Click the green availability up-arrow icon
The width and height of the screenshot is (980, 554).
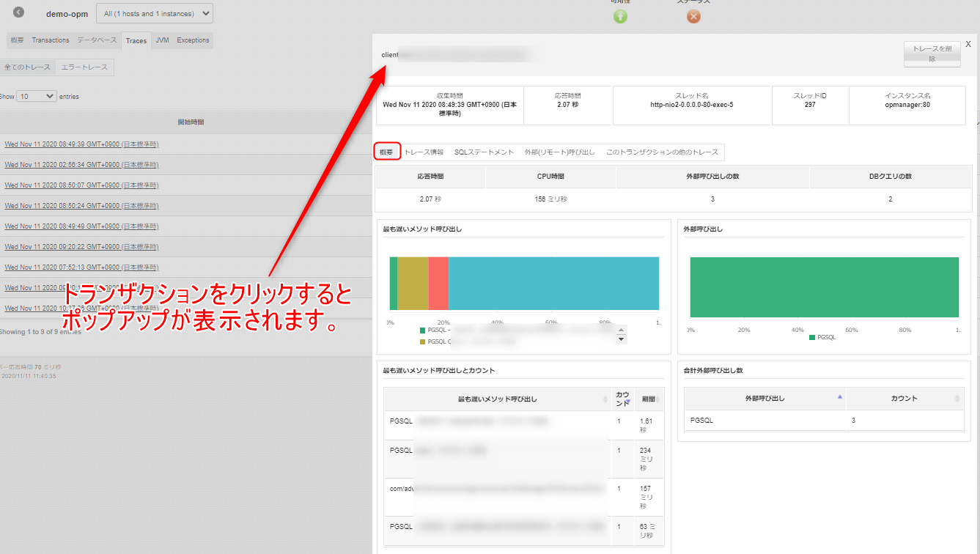620,16
